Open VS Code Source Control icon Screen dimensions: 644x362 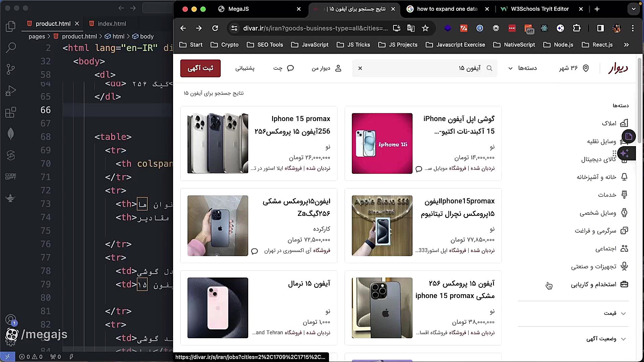[11, 69]
